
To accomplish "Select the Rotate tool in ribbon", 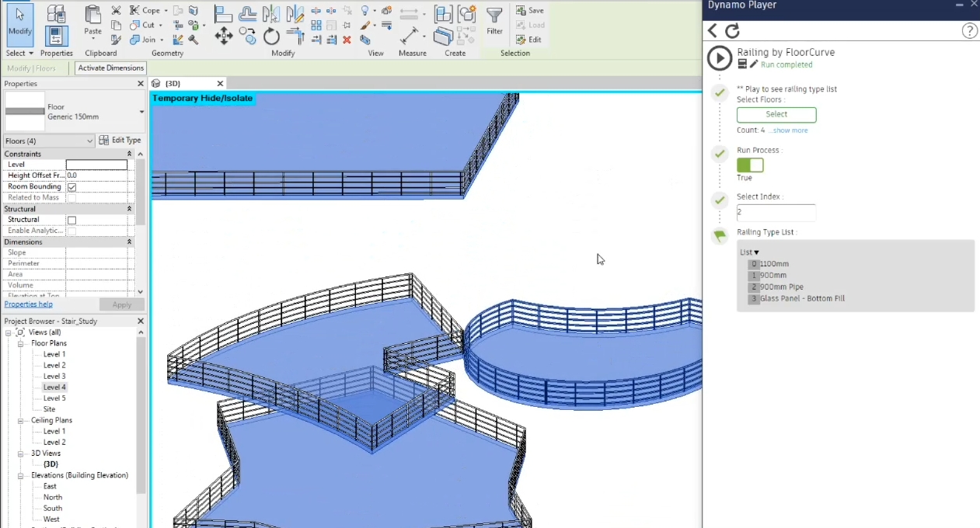I will pos(271,36).
